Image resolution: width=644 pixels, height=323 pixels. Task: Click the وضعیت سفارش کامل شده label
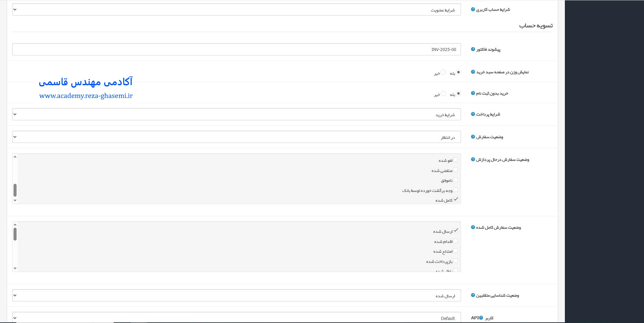(499, 227)
